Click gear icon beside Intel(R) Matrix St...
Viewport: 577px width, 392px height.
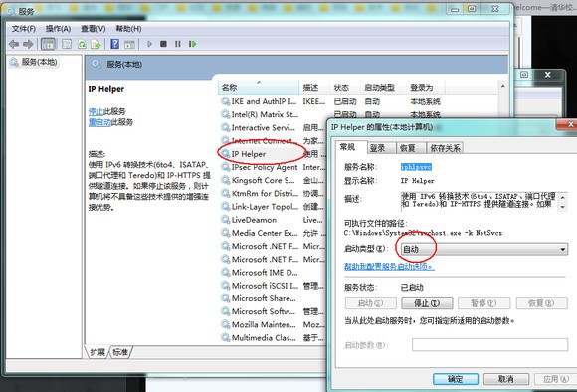pyautogui.click(x=225, y=114)
